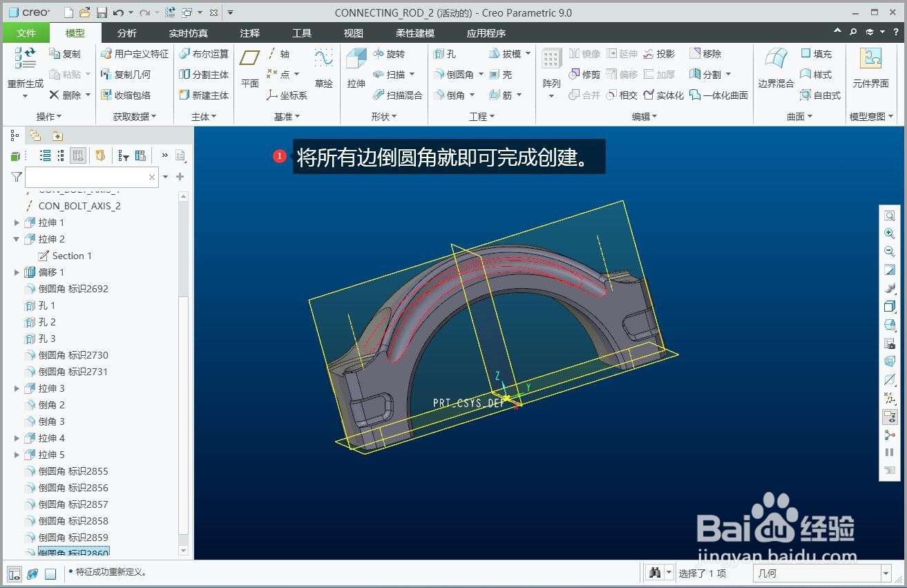
Task: Click Boolean Operations (布尔运算)
Action: click(x=203, y=54)
